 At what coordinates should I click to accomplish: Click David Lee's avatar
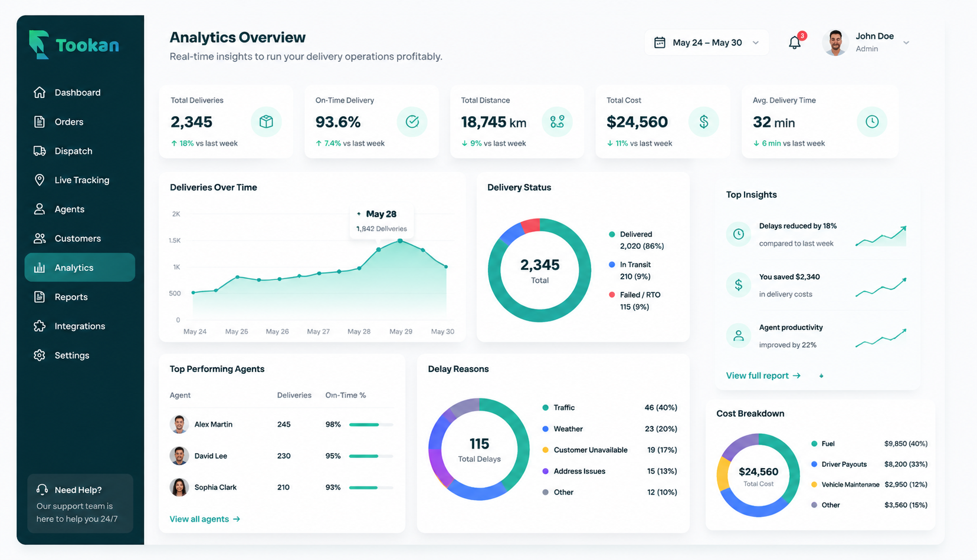point(179,456)
